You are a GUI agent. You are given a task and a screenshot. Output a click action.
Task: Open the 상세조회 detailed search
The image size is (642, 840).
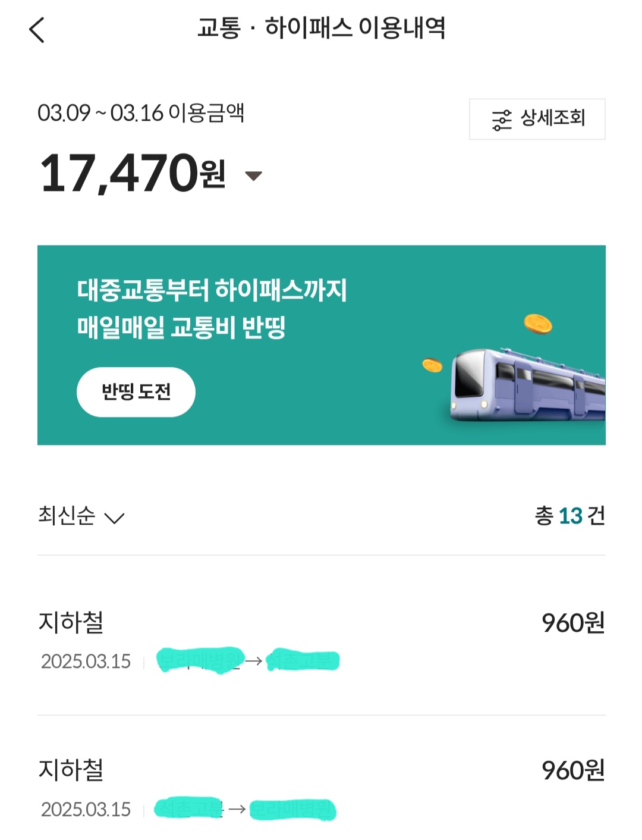537,119
